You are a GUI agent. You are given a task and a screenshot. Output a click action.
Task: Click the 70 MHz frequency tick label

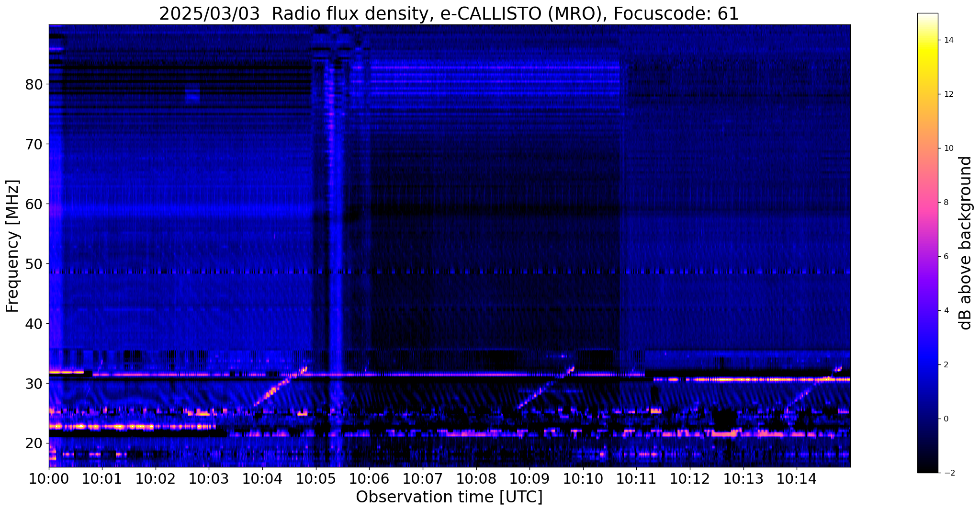[x=34, y=144]
